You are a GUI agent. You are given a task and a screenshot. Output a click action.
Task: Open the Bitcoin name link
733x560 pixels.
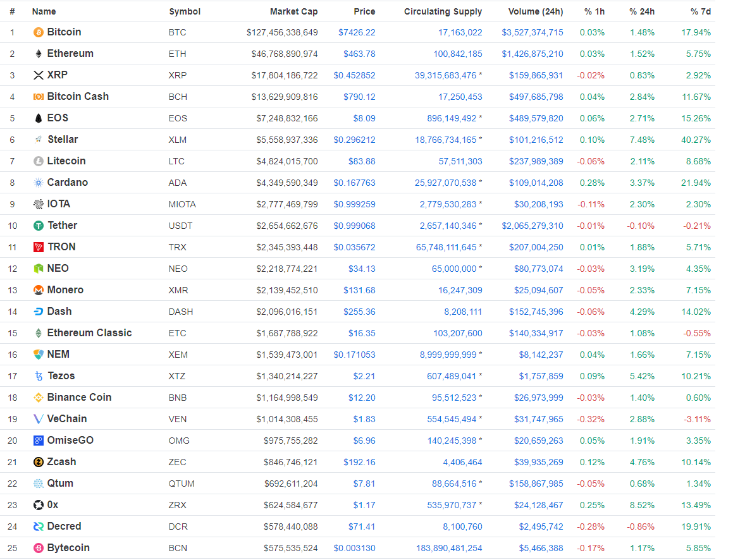pos(64,32)
